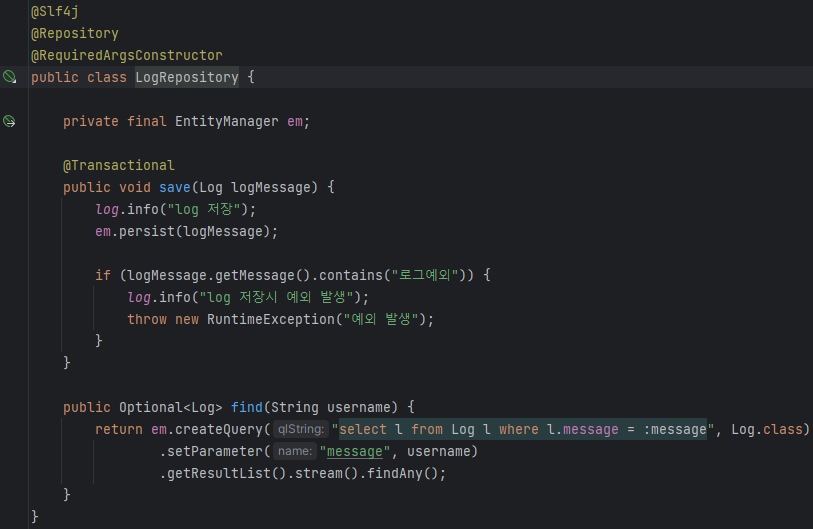The height and width of the screenshot is (529, 813).
Task: Click the @Slf4j annotation
Action: (54, 11)
